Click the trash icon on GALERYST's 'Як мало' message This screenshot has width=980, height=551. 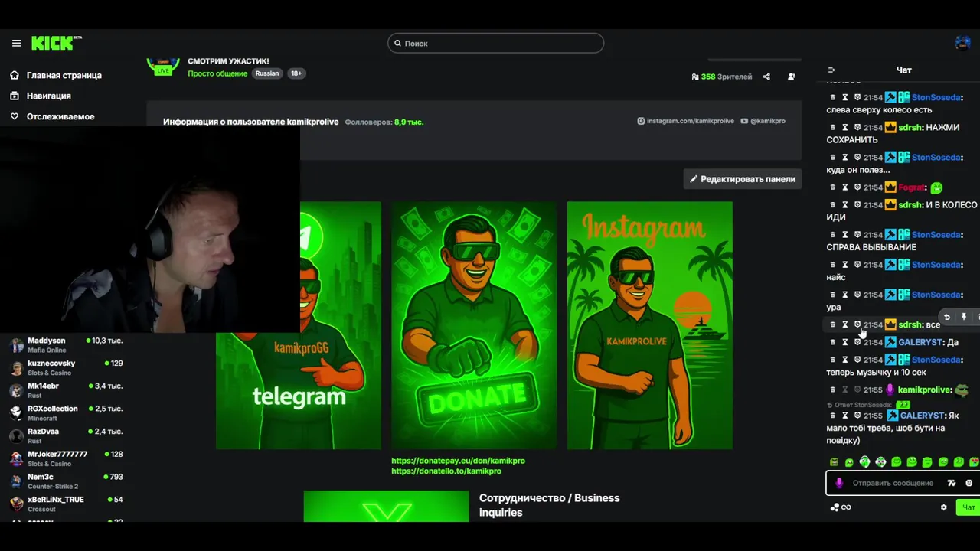coord(833,416)
